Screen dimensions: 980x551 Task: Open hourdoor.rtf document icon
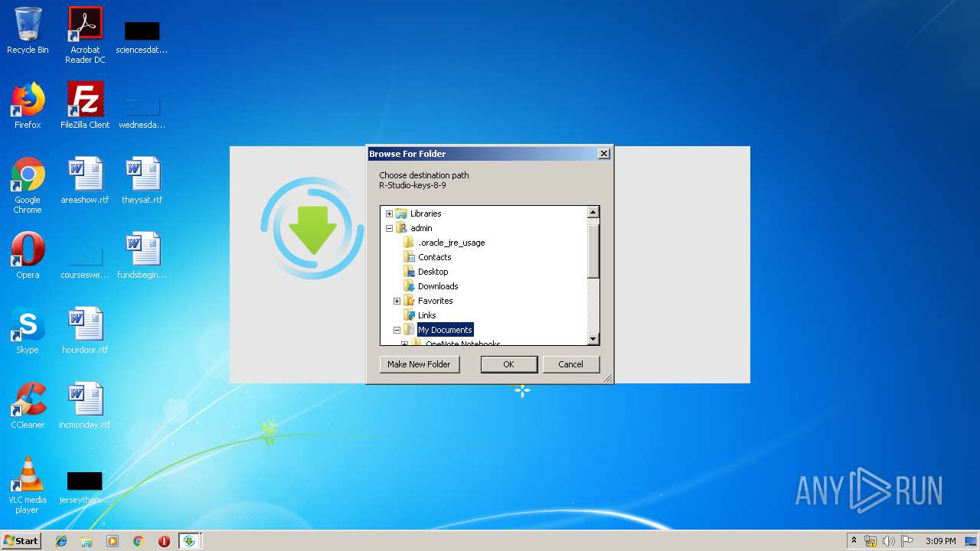(x=85, y=331)
